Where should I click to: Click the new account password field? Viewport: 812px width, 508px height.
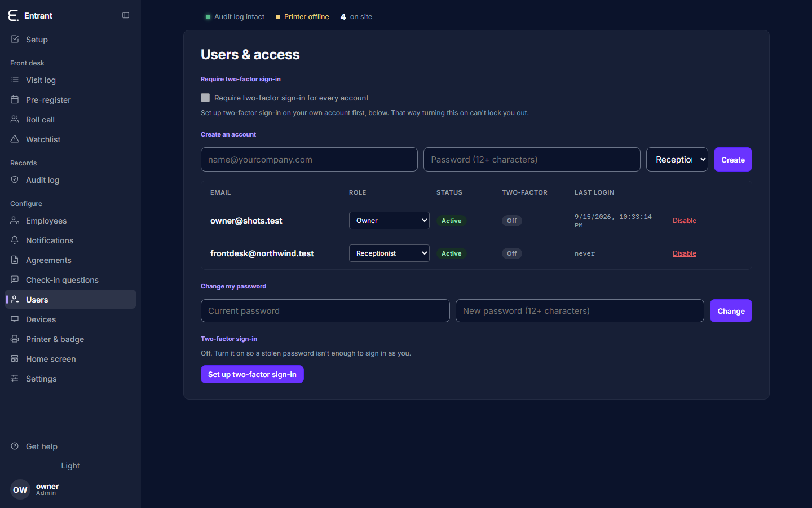point(532,159)
